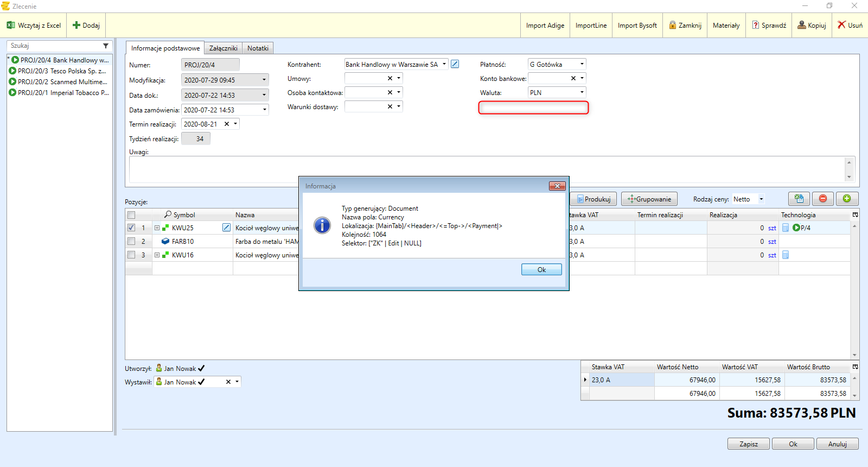The image size is (868, 467).
Task: Click the Usuń delete icon in toolbar
Action: [x=842, y=25]
